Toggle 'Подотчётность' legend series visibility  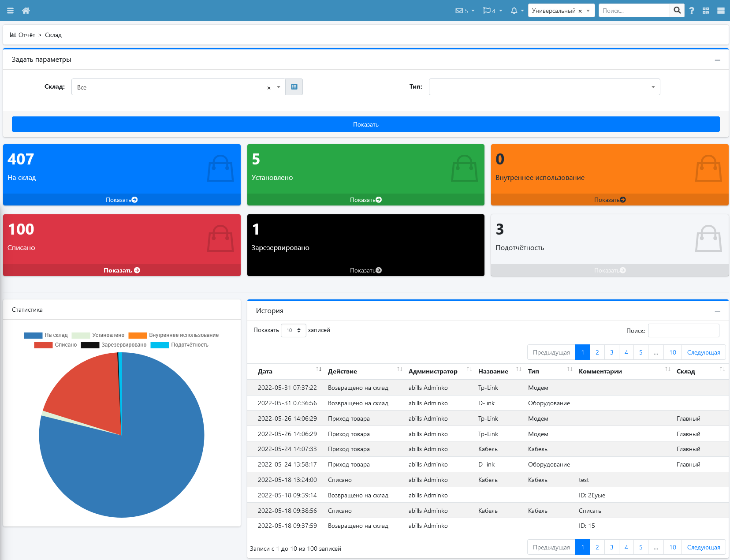pos(180,345)
